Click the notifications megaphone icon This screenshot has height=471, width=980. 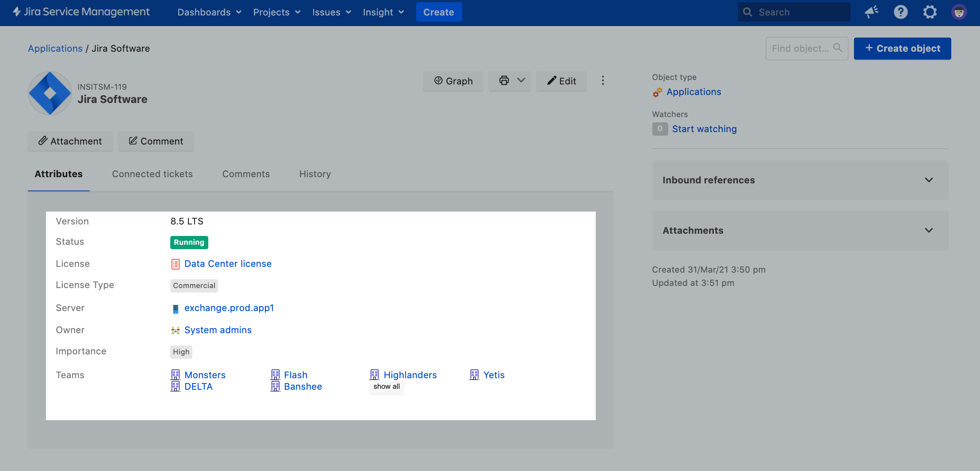point(871,12)
